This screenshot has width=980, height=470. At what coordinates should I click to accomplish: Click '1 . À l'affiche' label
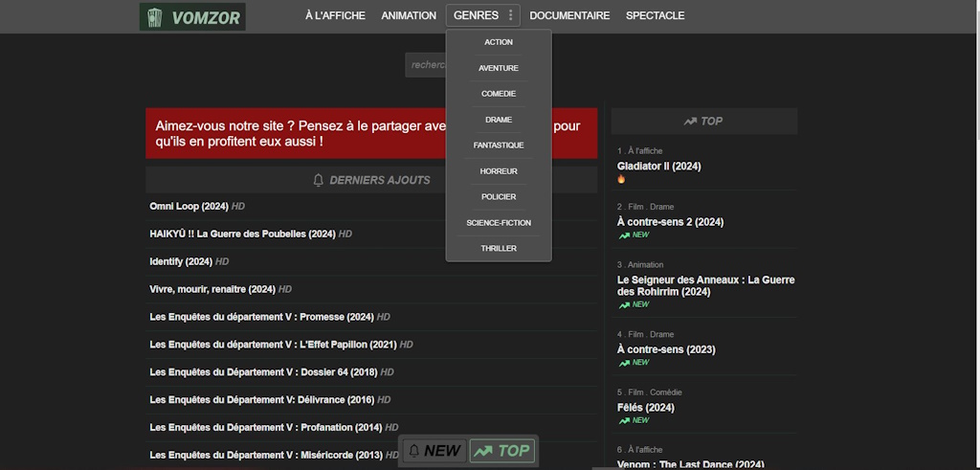639,151
